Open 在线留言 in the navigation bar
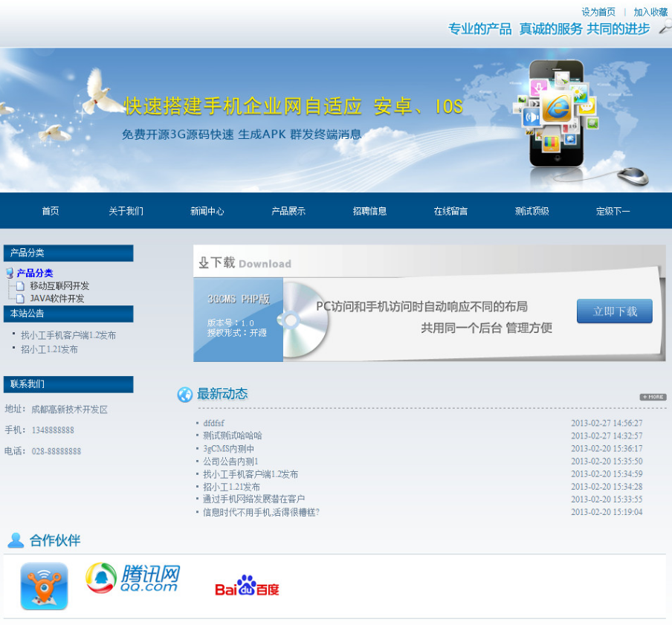Image resolution: width=672 pixels, height=625 pixels. click(x=450, y=211)
